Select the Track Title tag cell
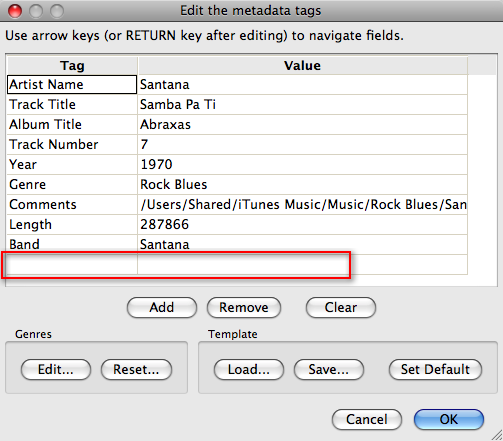Viewport: 503px width, 441px height. 72,104
